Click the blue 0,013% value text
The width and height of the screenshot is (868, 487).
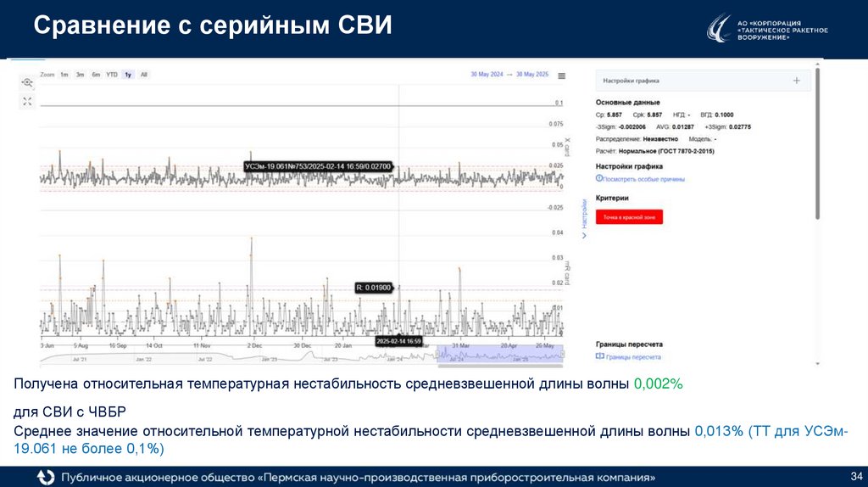click(x=719, y=431)
